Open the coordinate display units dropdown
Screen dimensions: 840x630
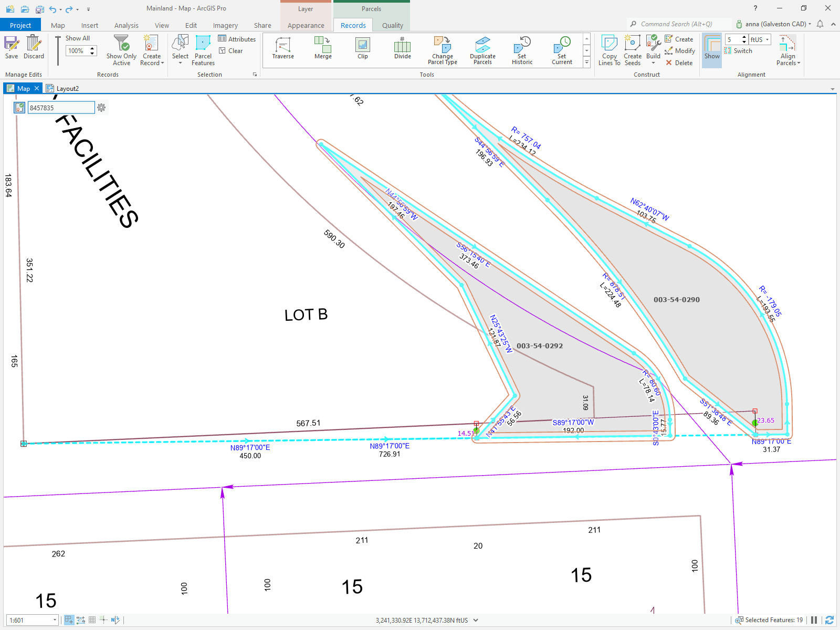coord(476,620)
